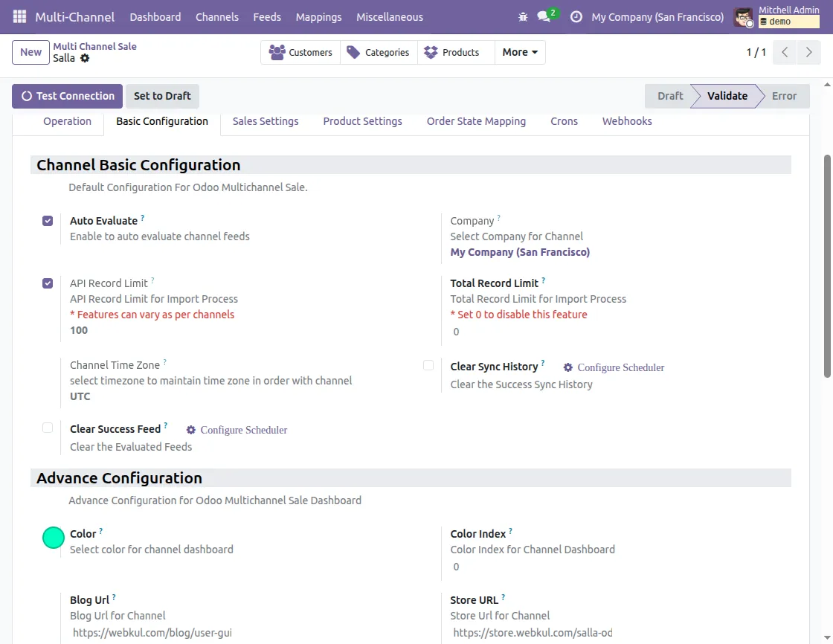The height and width of the screenshot is (644, 833).
Task: Click the Mitchell Admin avatar
Action: [743, 16]
